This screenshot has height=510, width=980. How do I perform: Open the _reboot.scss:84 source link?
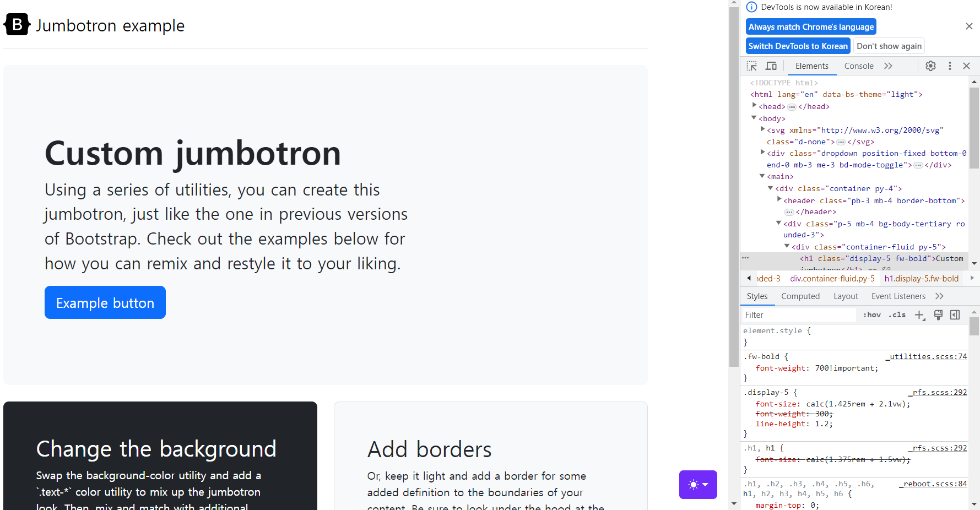coord(933,484)
